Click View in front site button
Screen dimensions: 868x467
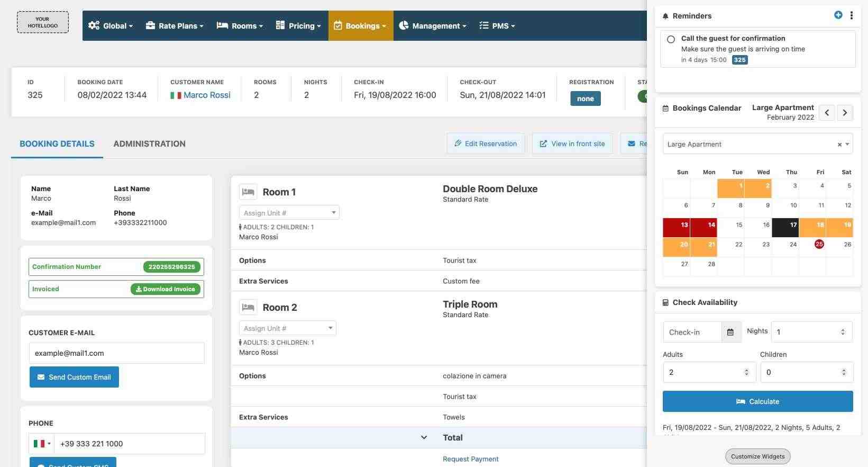tap(572, 143)
